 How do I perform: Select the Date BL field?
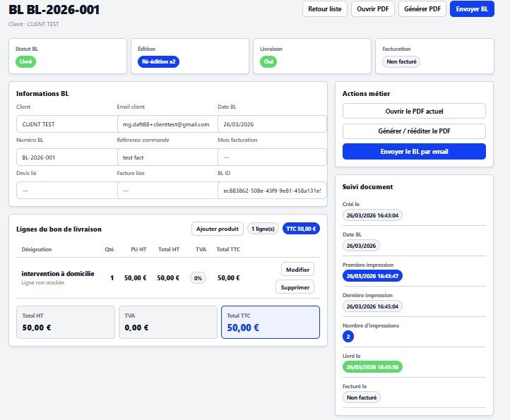click(x=271, y=124)
